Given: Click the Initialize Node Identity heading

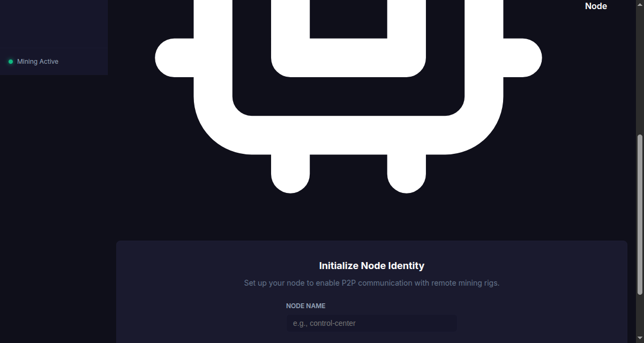Looking at the screenshot, I should tap(371, 266).
